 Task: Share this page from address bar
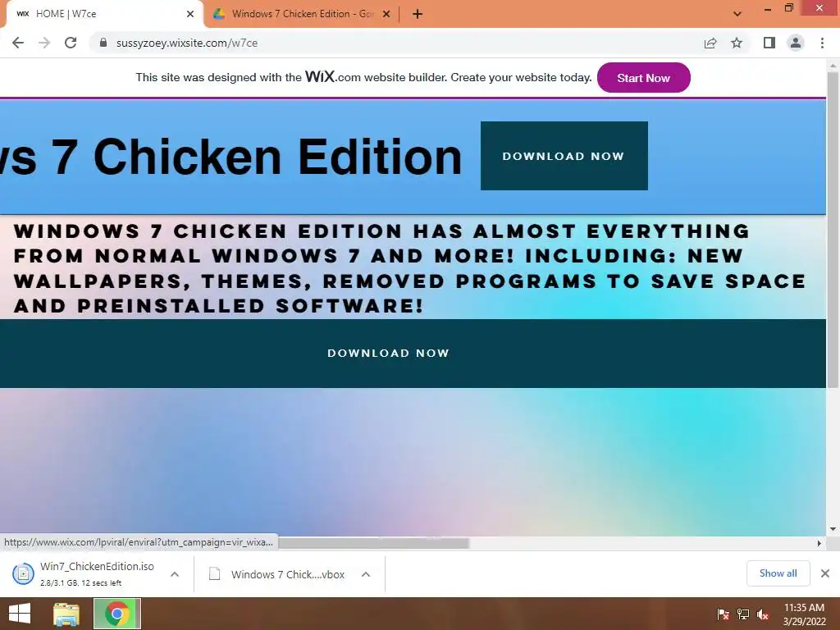pos(710,43)
